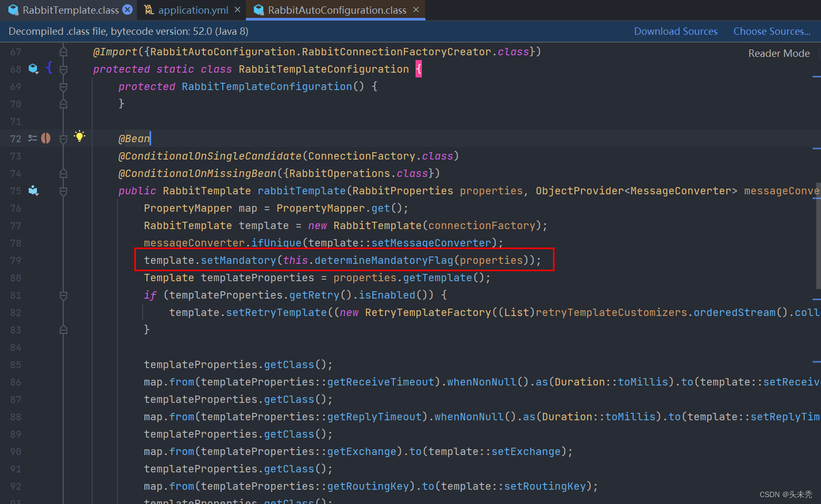
Task: Collapse the annotation fold marker on line 72
Action: pos(63,139)
